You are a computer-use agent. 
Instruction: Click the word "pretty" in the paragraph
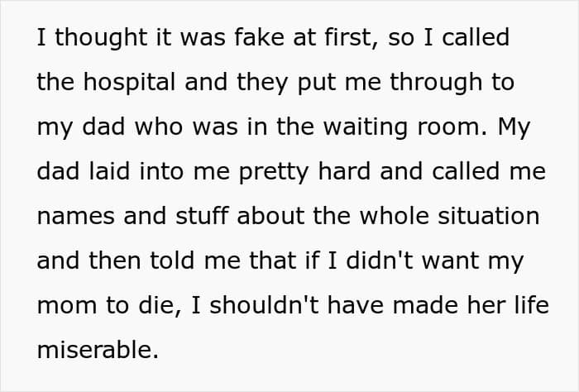tap(265, 172)
